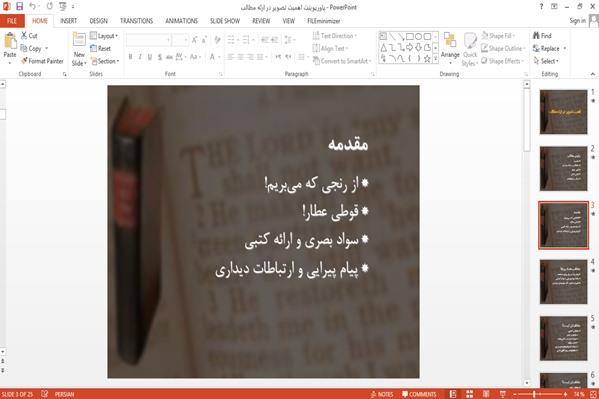Screen dimensions: 599x399
Task: Select the star shape in shapes gallery
Action: click(427, 58)
